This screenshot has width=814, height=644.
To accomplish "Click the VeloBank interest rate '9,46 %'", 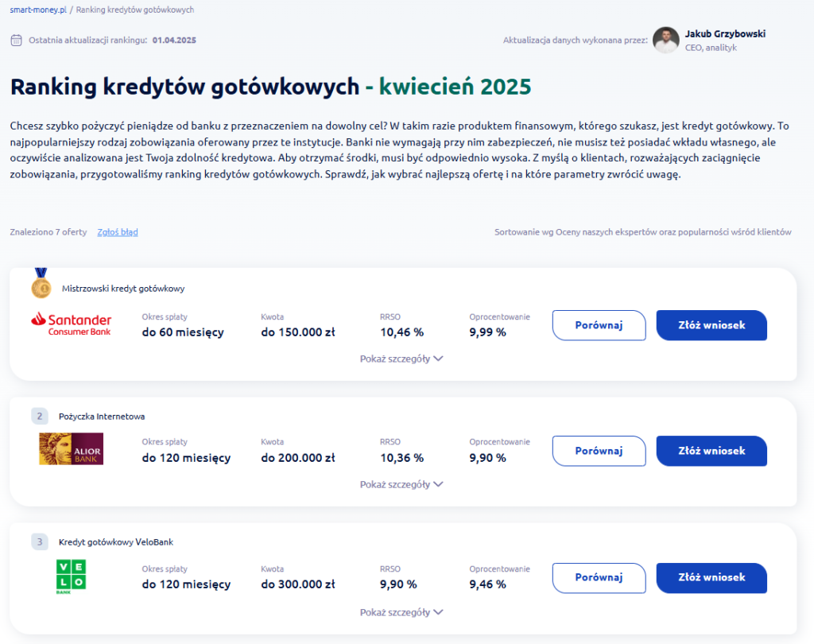I will coord(487,584).
